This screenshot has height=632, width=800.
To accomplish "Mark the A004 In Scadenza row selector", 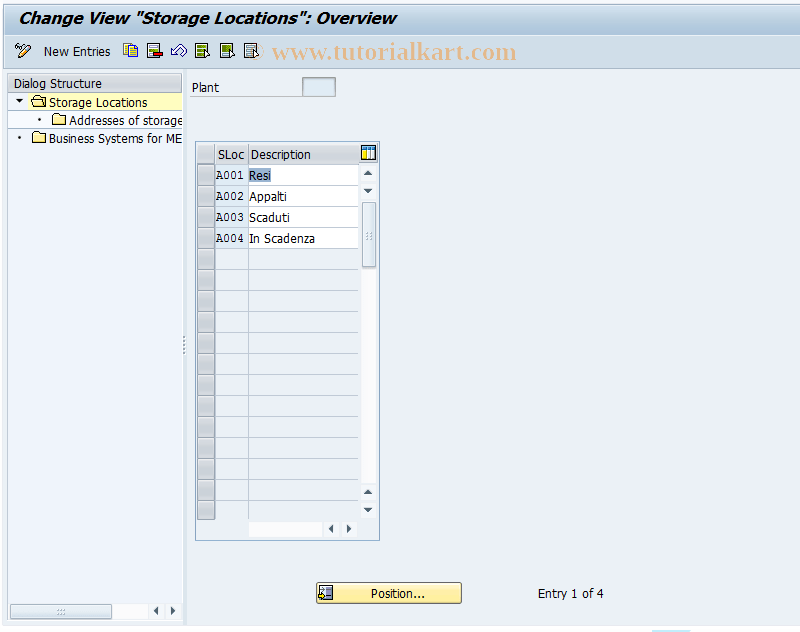I will point(206,238).
